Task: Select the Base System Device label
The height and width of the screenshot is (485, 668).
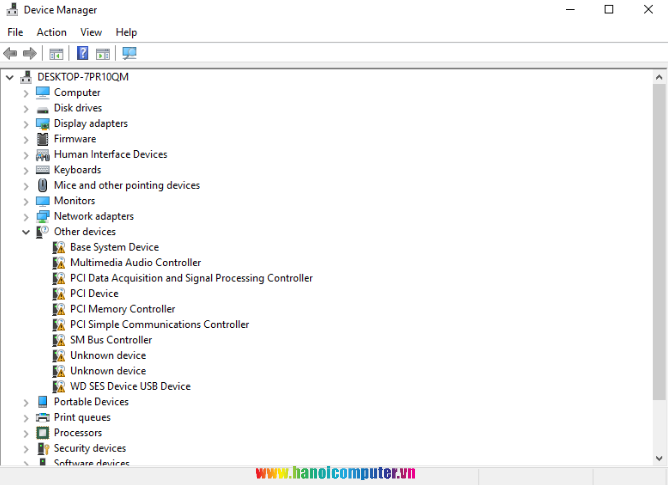Action: tap(114, 247)
